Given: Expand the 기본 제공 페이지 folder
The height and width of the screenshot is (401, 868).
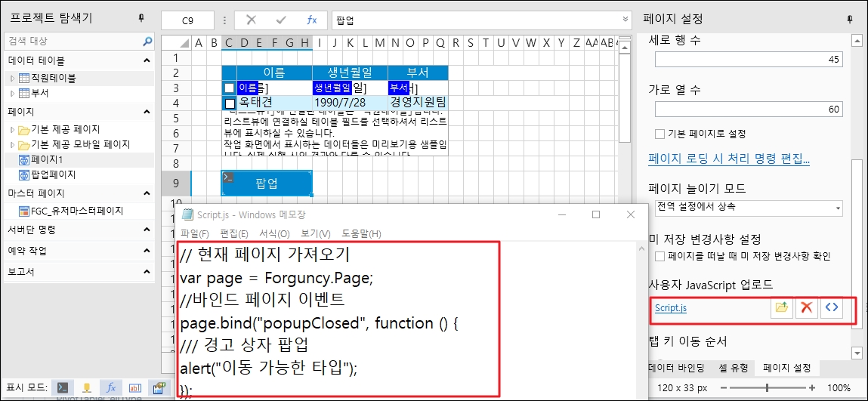Looking at the screenshot, I should point(12,129).
